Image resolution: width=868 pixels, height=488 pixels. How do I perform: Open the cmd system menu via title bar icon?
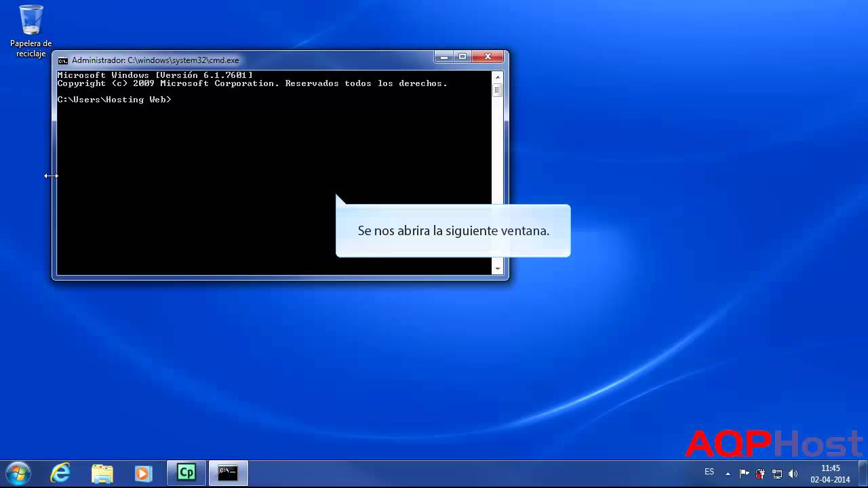[x=63, y=60]
